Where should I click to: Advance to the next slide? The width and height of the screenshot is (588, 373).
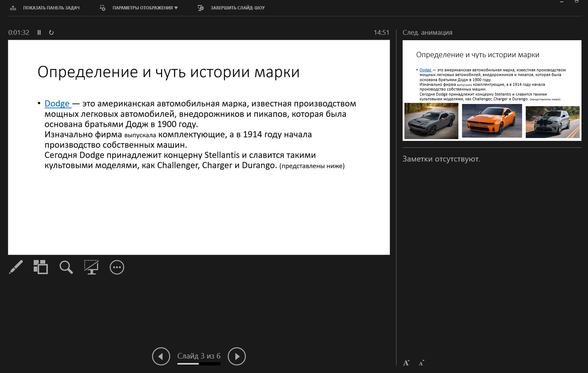[x=237, y=356]
